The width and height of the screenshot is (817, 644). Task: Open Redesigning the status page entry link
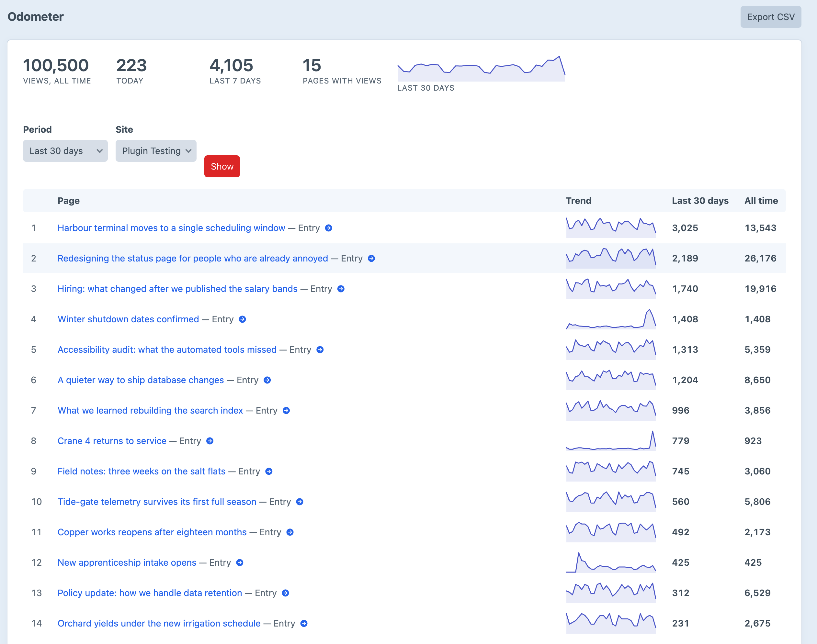[x=193, y=259]
